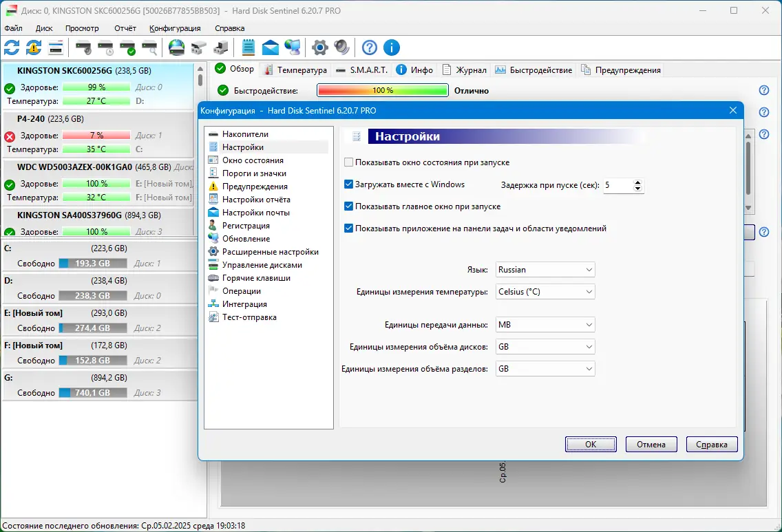Open the Язык dropdown showing Russian
This screenshot has width=782, height=532.
(x=545, y=270)
